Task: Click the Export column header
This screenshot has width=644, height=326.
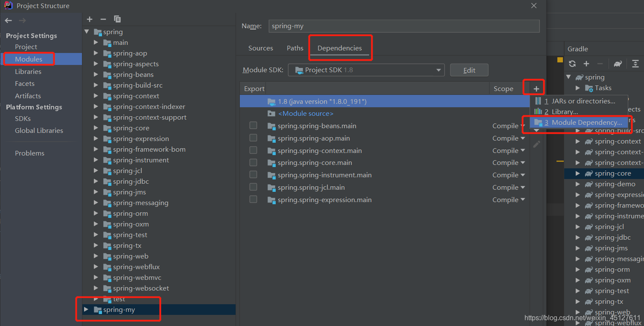Action: [x=254, y=89]
